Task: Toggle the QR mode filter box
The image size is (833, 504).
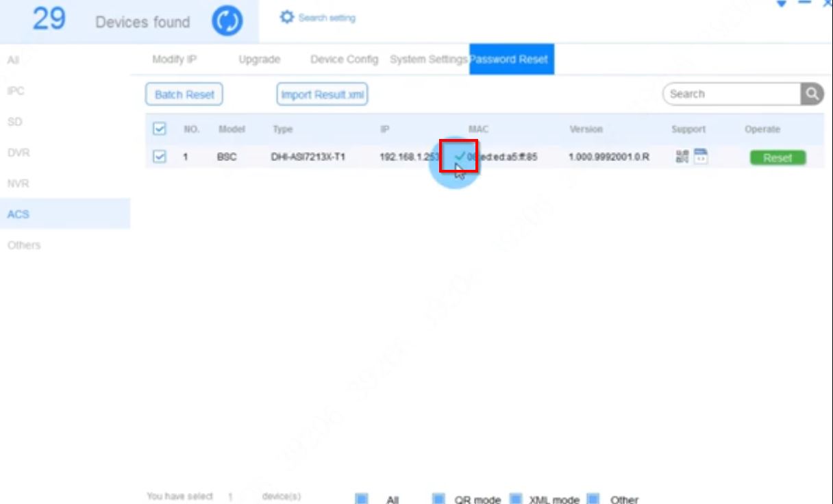Action: (439, 499)
